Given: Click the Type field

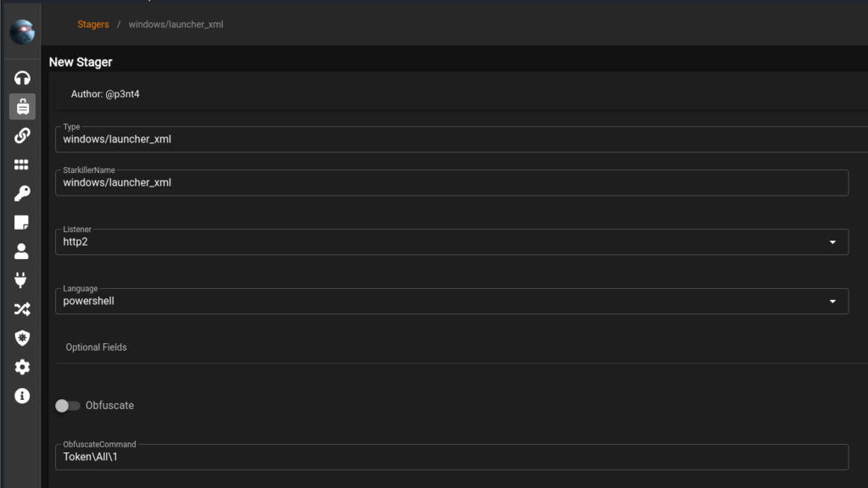Looking at the screenshot, I should pos(462,139).
